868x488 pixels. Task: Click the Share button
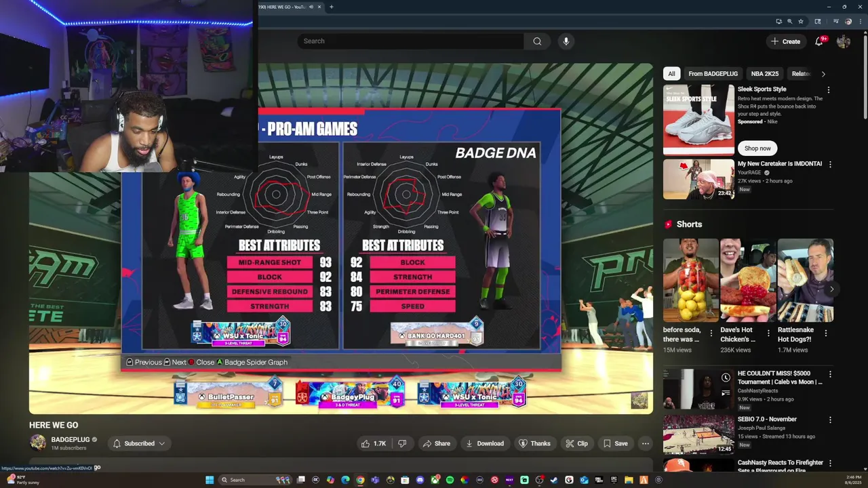[x=436, y=443]
